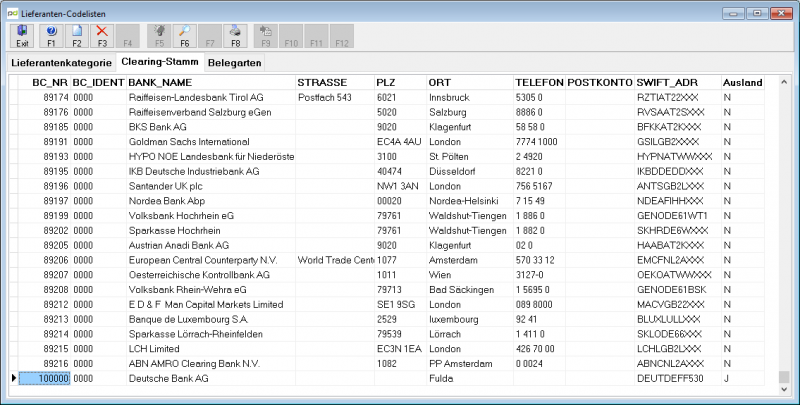Select the EC4A 4AU postal code cell

(x=401, y=142)
